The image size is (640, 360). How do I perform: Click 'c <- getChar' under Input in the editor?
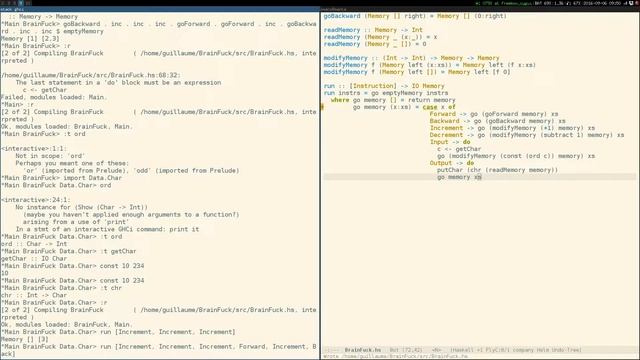pyautogui.click(x=459, y=149)
